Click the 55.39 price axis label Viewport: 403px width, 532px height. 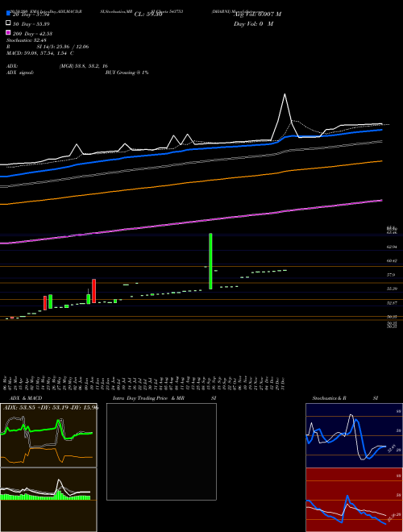[393, 289]
